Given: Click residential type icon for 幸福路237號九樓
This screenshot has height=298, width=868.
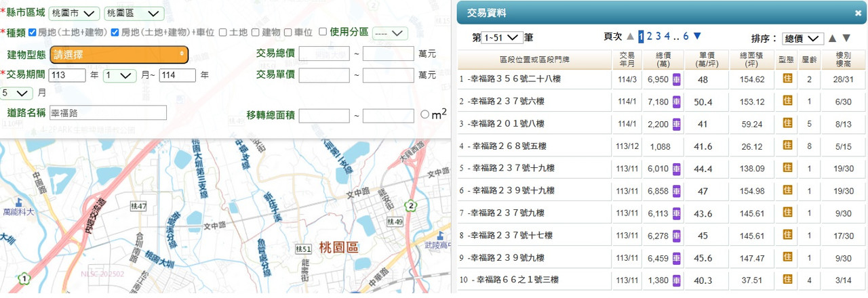Looking at the screenshot, I should point(787,213).
